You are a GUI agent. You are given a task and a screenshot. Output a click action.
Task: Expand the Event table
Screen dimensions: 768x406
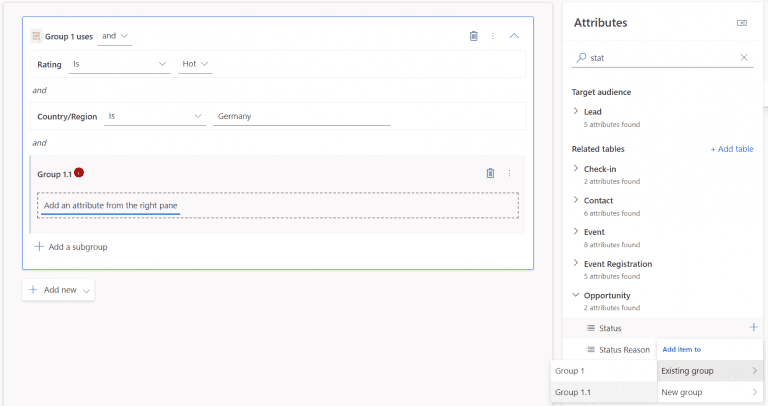(576, 231)
